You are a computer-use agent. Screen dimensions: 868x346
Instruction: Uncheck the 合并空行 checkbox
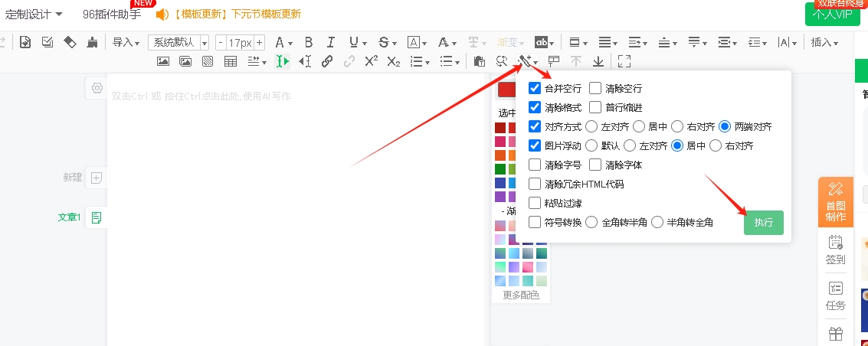(535, 88)
